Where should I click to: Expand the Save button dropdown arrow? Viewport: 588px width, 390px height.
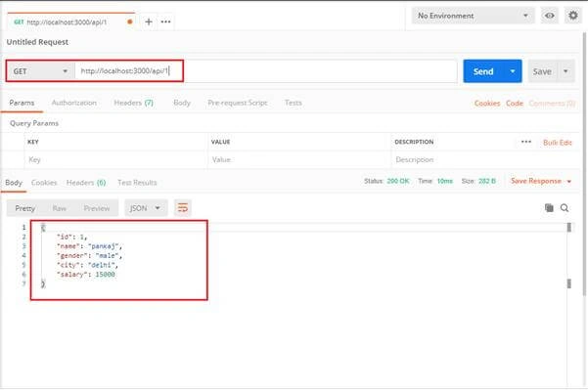point(565,71)
